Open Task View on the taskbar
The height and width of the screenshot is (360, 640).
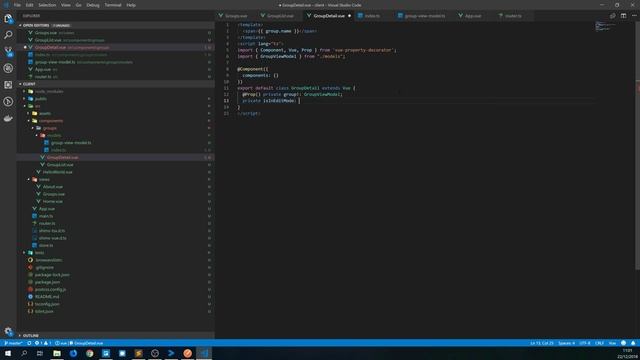[x=40, y=353]
